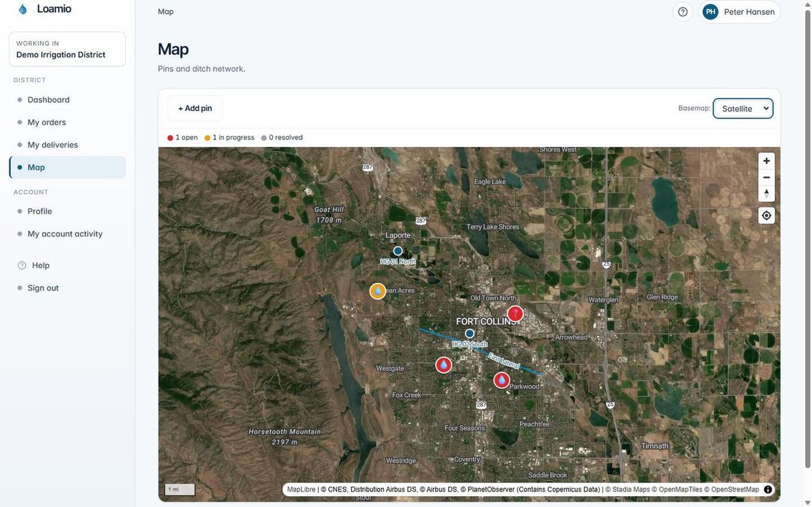Click the gray '0 resolved' legend dot

point(264,138)
